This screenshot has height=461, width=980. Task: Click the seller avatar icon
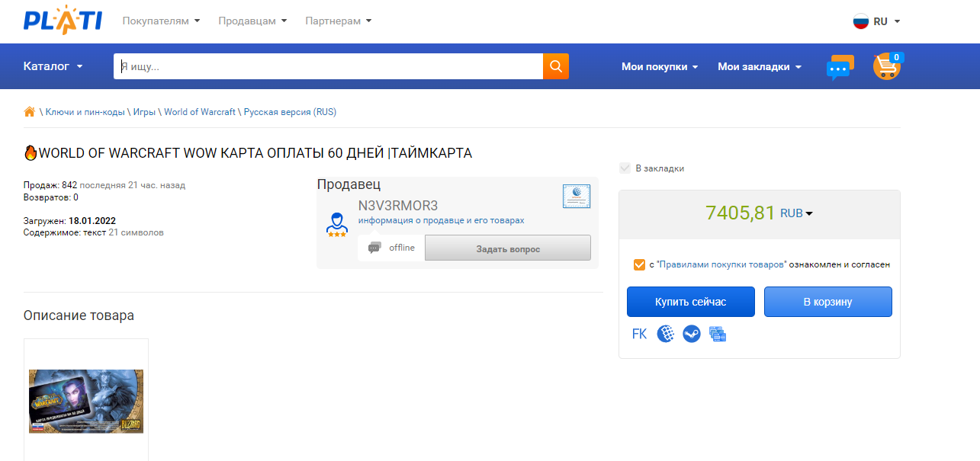336,223
